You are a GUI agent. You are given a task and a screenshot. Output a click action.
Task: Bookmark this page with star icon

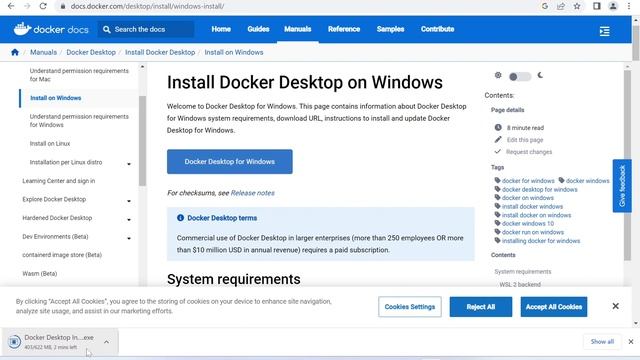[x=577, y=6]
